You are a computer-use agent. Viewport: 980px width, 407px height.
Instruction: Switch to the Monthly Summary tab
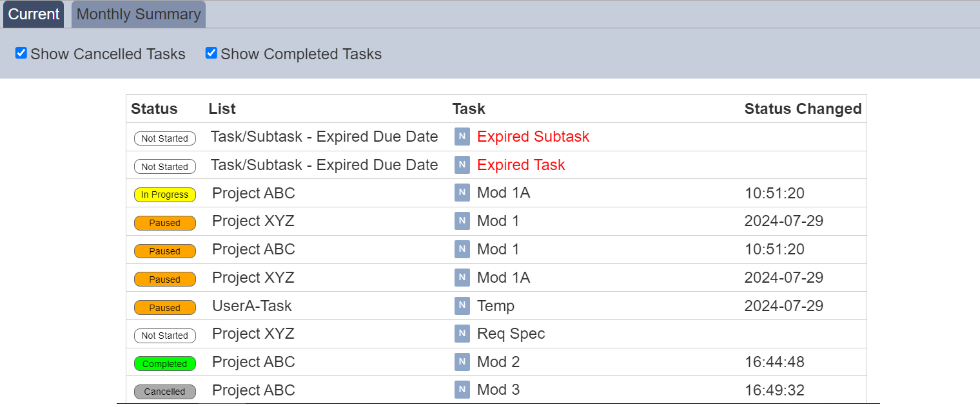(x=139, y=14)
